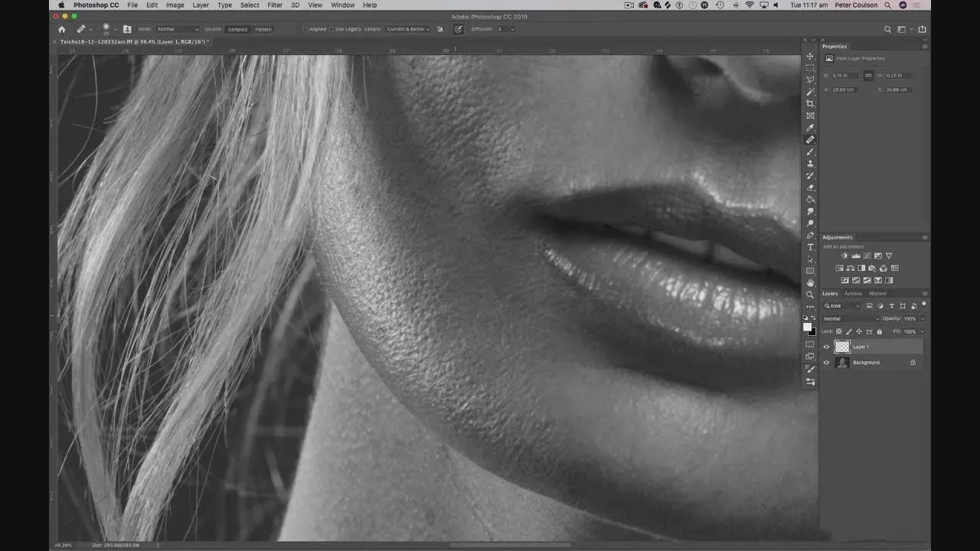Viewport: 980px width, 551px height.
Task: Pick the Eyedropper tool
Action: (x=810, y=128)
